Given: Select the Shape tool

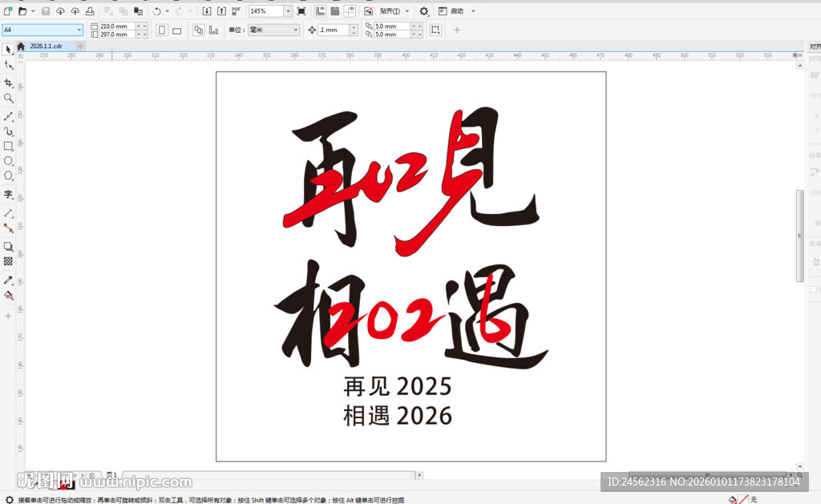Looking at the screenshot, I should 8,66.
